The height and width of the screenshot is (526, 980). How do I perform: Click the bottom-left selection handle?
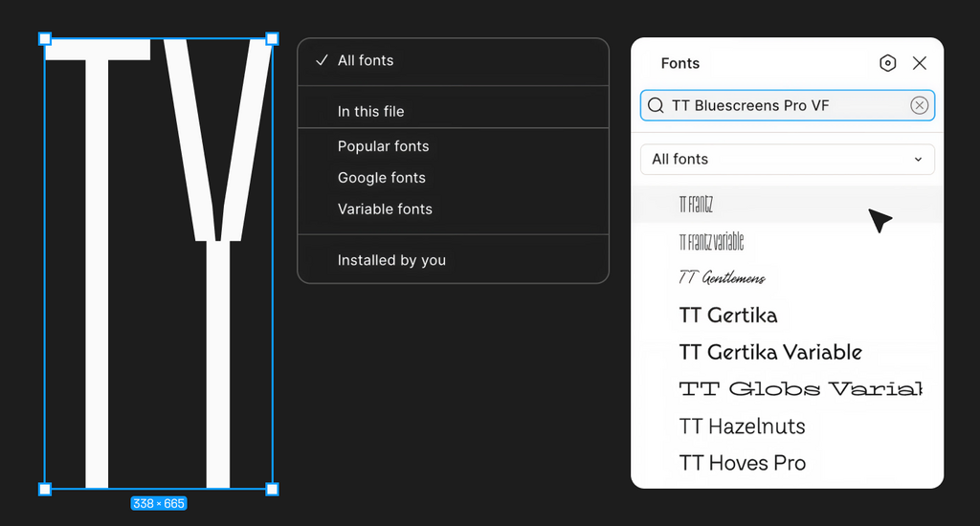(x=45, y=489)
